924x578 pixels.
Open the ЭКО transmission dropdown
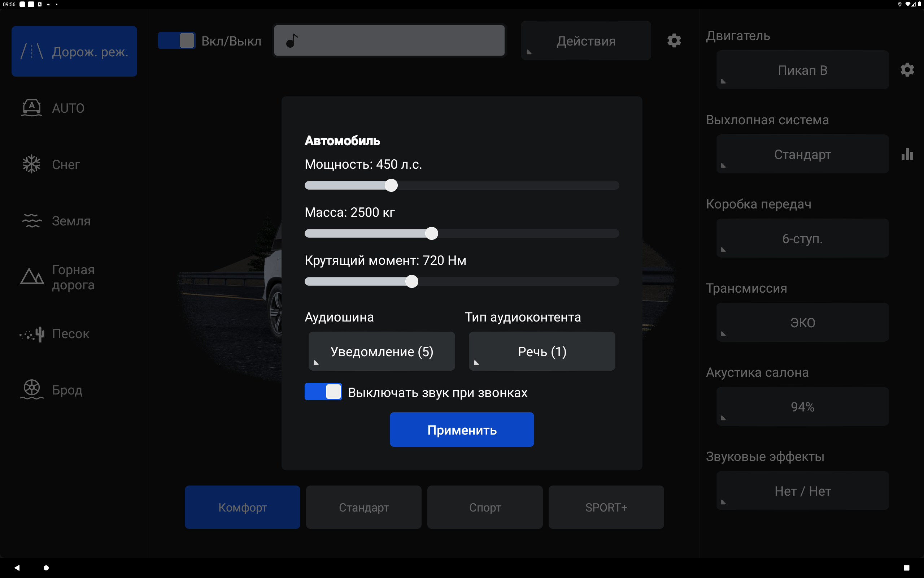[x=802, y=322]
